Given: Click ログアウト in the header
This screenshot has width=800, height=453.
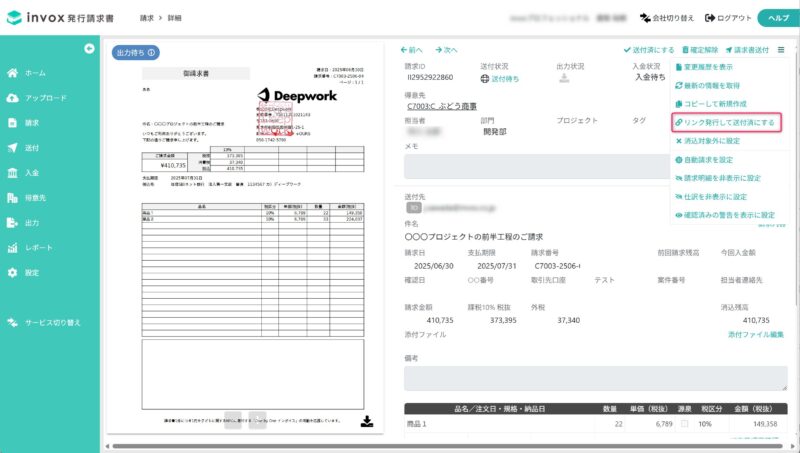Looking at the screenshot, I should pos(728,18).
